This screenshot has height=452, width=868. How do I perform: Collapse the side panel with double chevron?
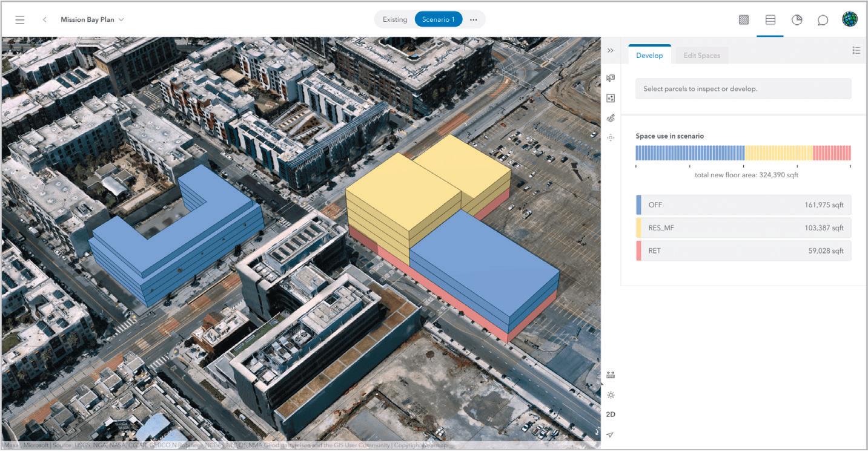tap(611, 51)
